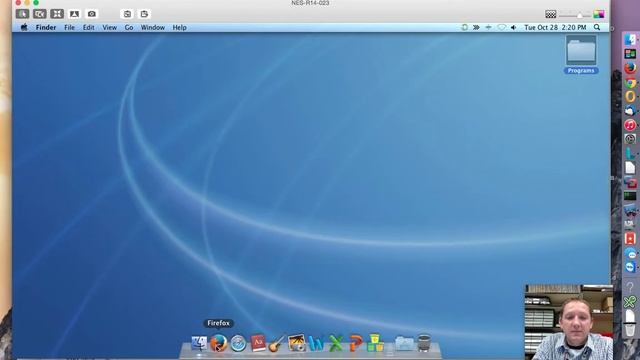Click the send clipboard to remote button
The width and height of the screenshot is (640, 360).
(x=144, y=14)
